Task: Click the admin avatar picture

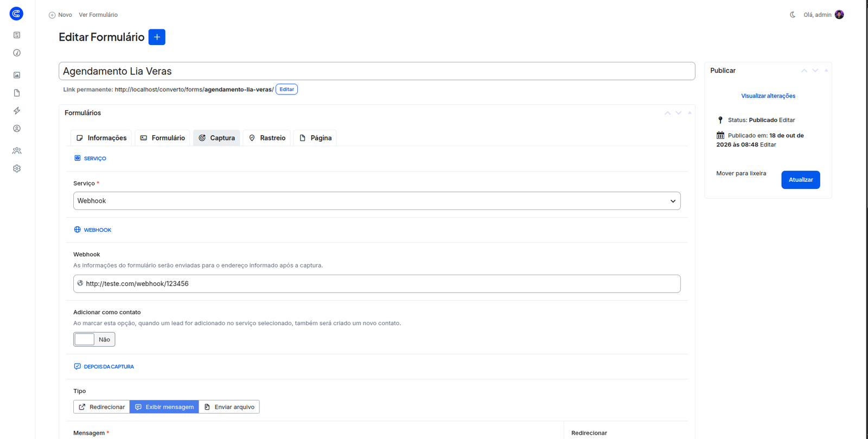Action: pos(839,15)
